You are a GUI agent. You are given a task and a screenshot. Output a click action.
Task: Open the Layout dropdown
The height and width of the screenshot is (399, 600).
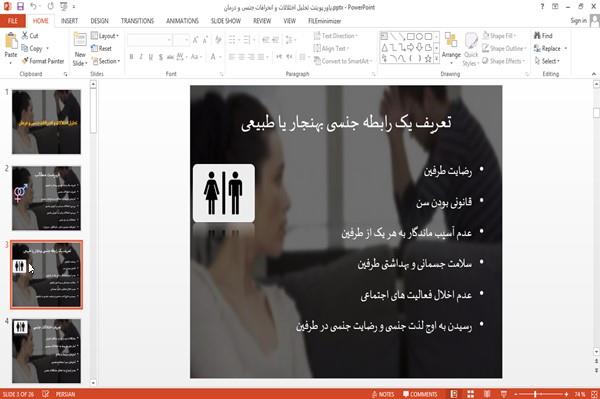[105, 36]
